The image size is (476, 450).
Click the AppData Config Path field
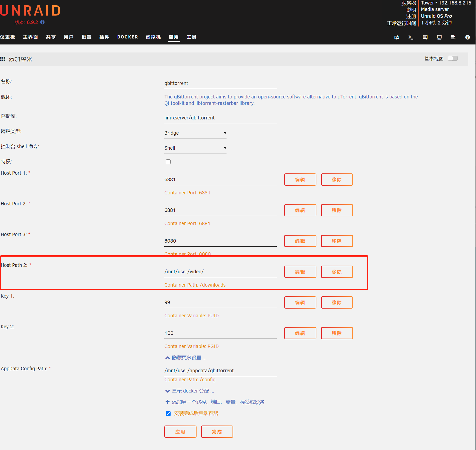[220, 371]
